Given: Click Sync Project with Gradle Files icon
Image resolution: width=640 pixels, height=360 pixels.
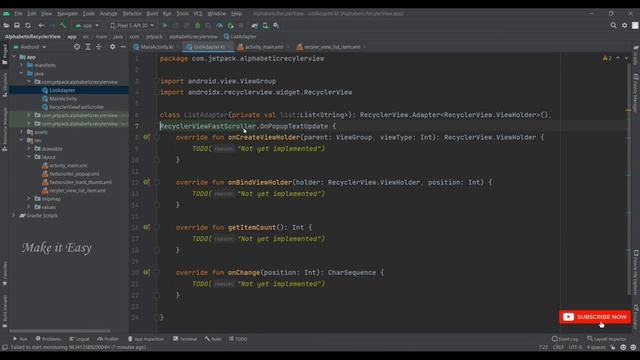Looking at the screenshot, I should pyautogui.click(x=255, y=25).
